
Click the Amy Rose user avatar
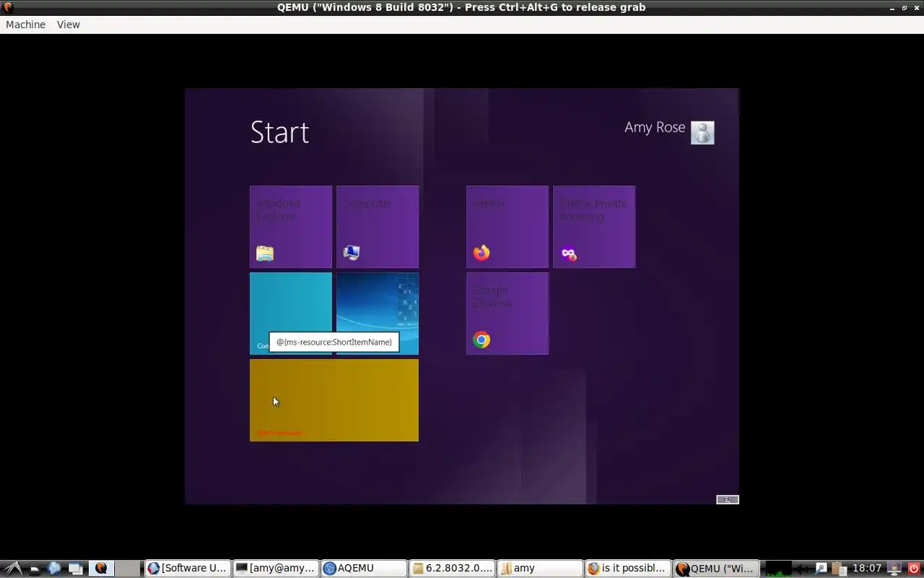pyautogui.click(x=702, y=133)
